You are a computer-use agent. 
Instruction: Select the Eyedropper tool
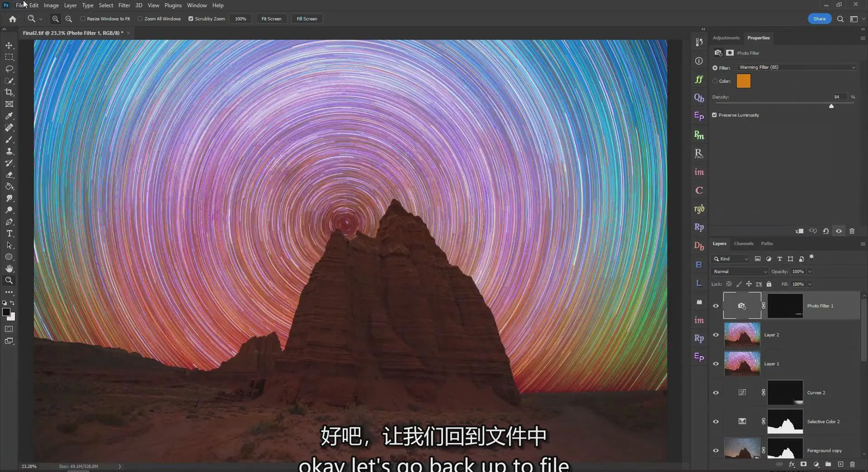(x=9, y=116)
